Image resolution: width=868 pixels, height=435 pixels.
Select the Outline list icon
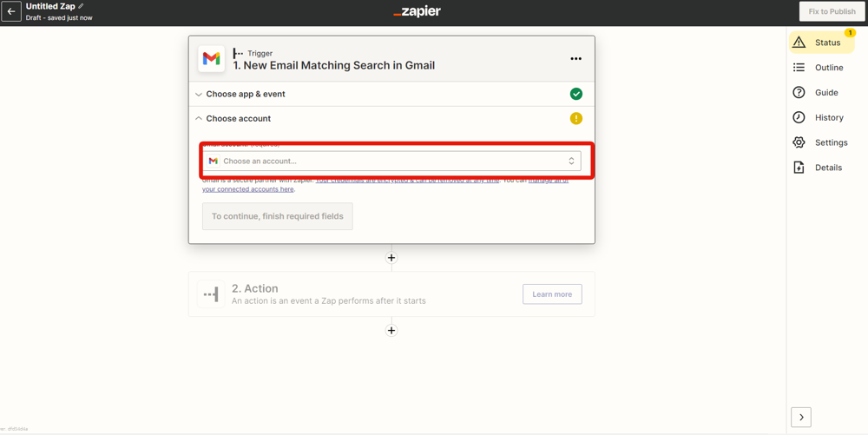coord(799,68)
